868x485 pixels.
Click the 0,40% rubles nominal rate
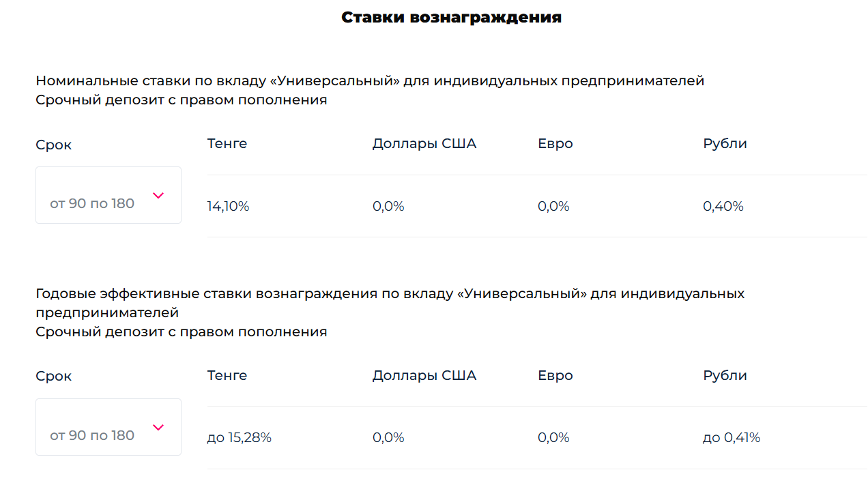pos(723,206)
